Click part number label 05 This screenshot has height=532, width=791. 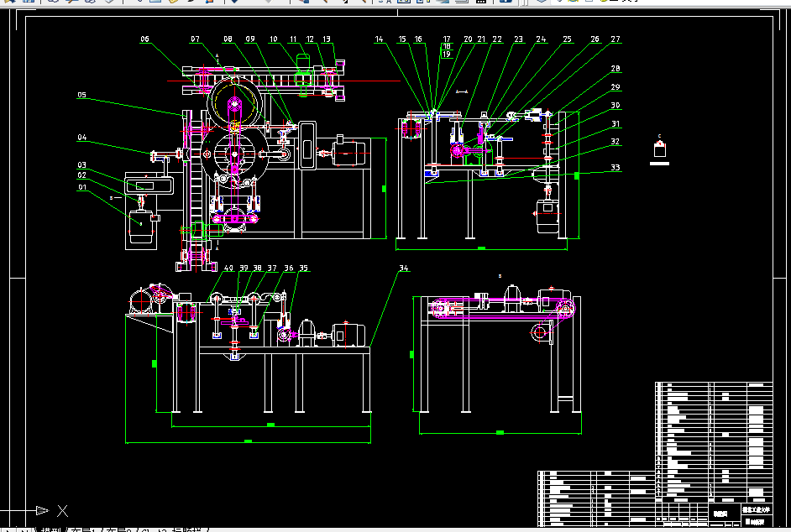tap(82, 96)
